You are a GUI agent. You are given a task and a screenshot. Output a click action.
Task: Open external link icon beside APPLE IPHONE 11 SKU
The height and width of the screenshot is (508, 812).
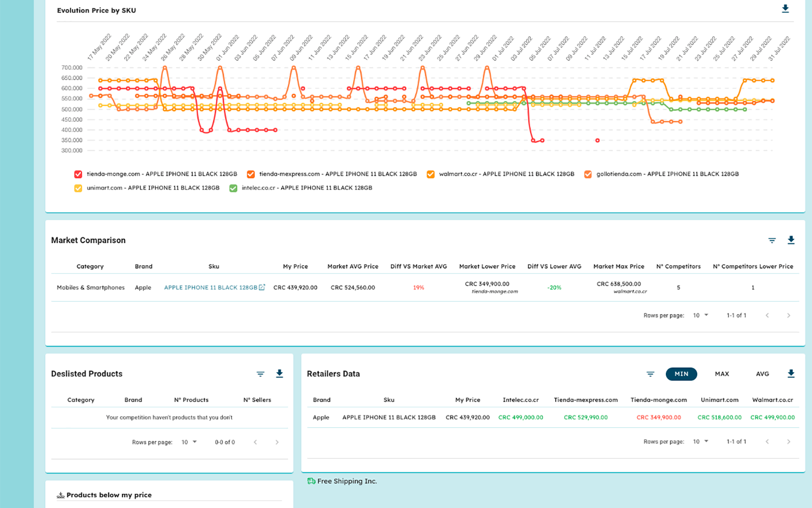click(262, 288)
